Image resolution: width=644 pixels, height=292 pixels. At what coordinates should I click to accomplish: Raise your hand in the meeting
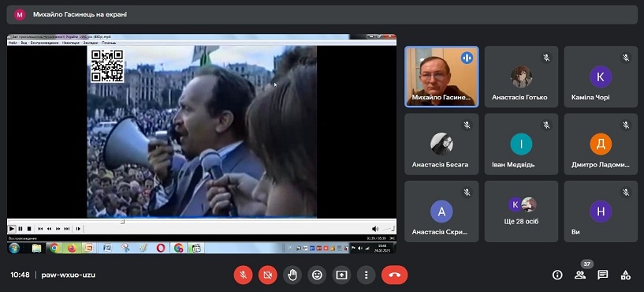pyautogui.click(x=292, y=275)
